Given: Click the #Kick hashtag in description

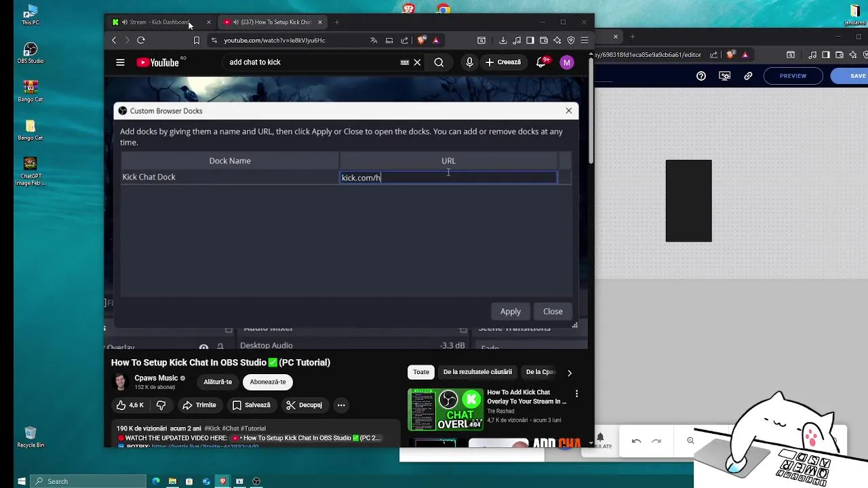Looking at the screenshot, I should [x=212, y=428].
